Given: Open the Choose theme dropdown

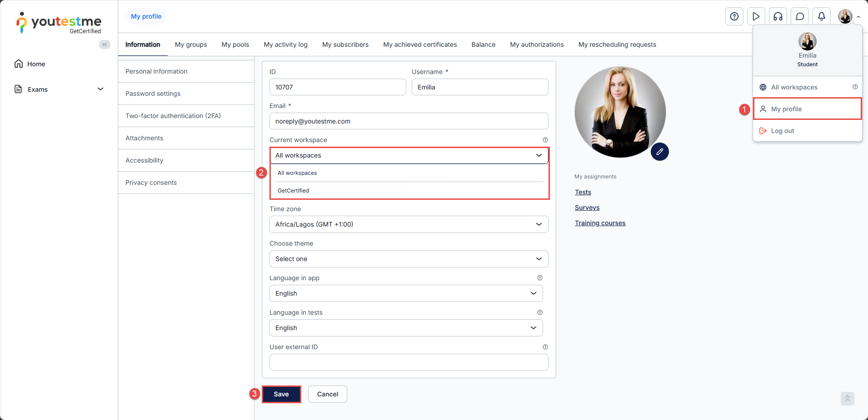Looking at the screenshot, I should tap(409, 259).
